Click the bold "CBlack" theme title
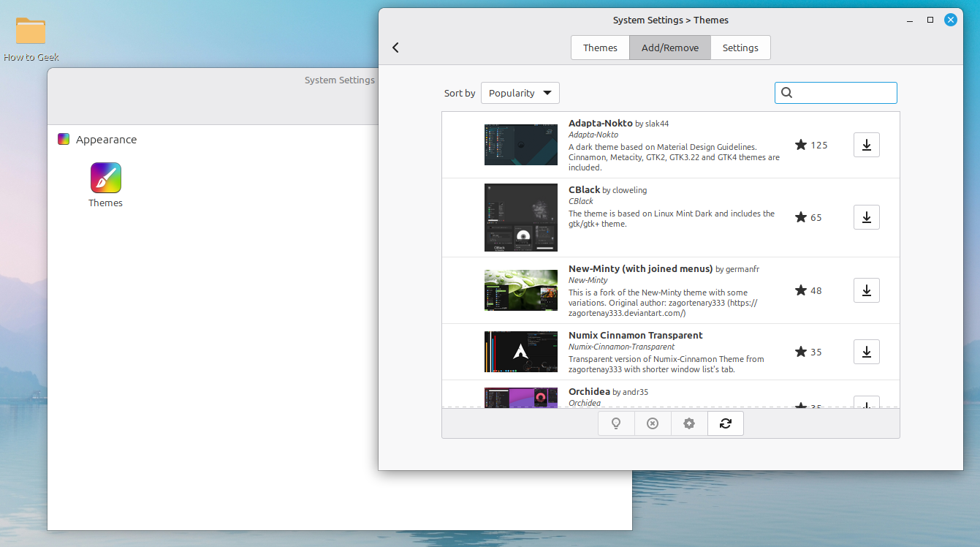980x547 pixels. [585, 189]
